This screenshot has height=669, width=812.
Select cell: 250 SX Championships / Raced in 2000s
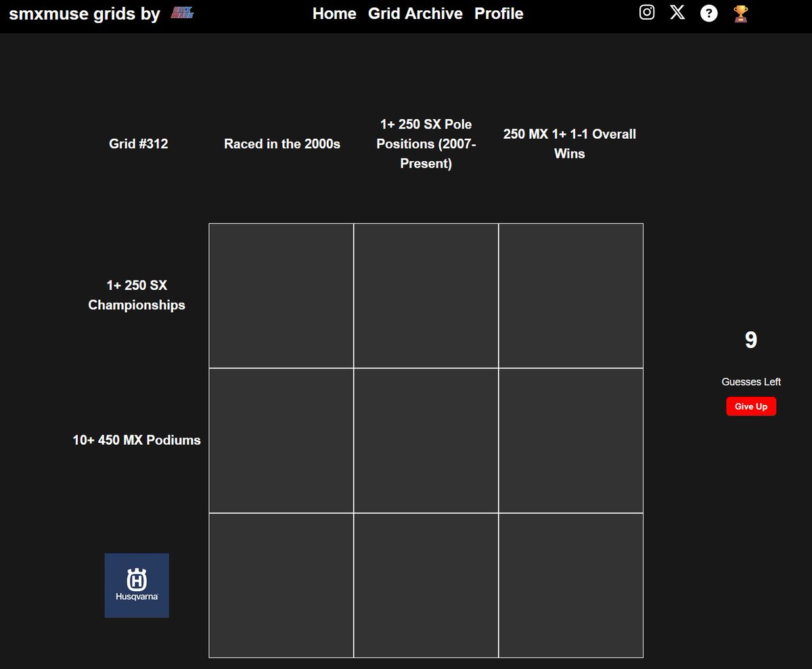click(x=281, y=296)
